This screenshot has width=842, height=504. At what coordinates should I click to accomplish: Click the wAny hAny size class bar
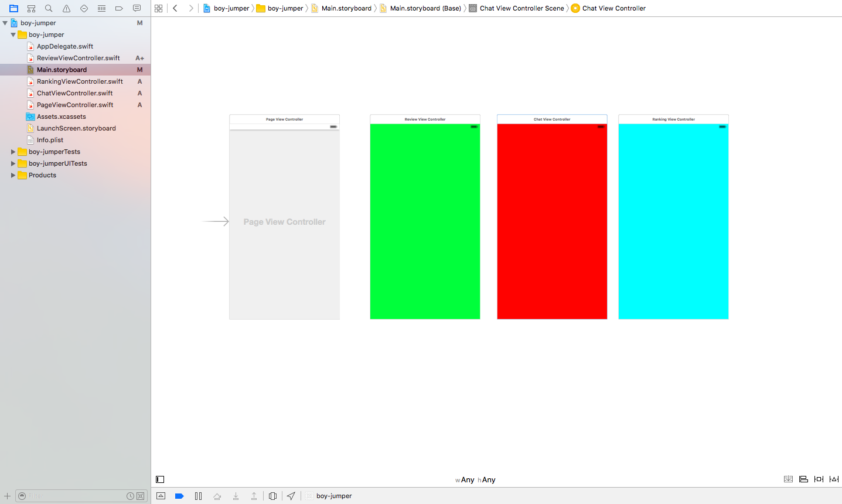475,479
